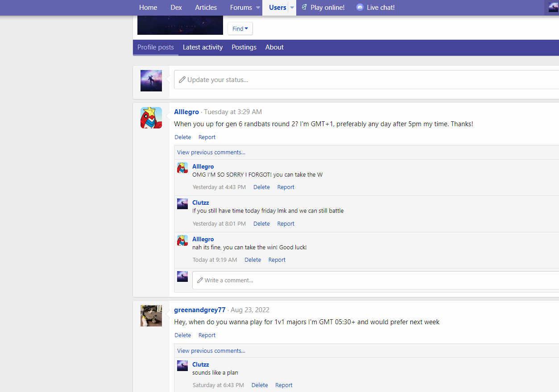The height and width of the screenshot is (392, 559).
Task: Select the About profile tab
Action: (x=274, y=47)
